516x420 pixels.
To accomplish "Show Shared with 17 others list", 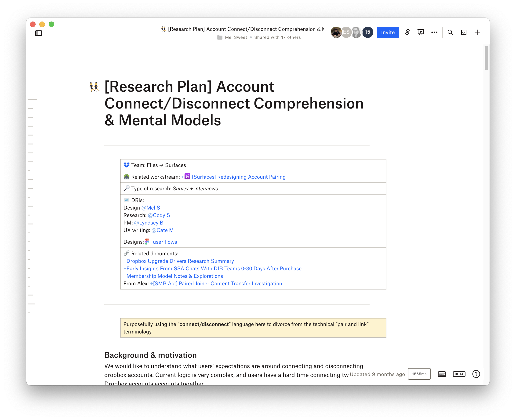I will coord(277,37).
